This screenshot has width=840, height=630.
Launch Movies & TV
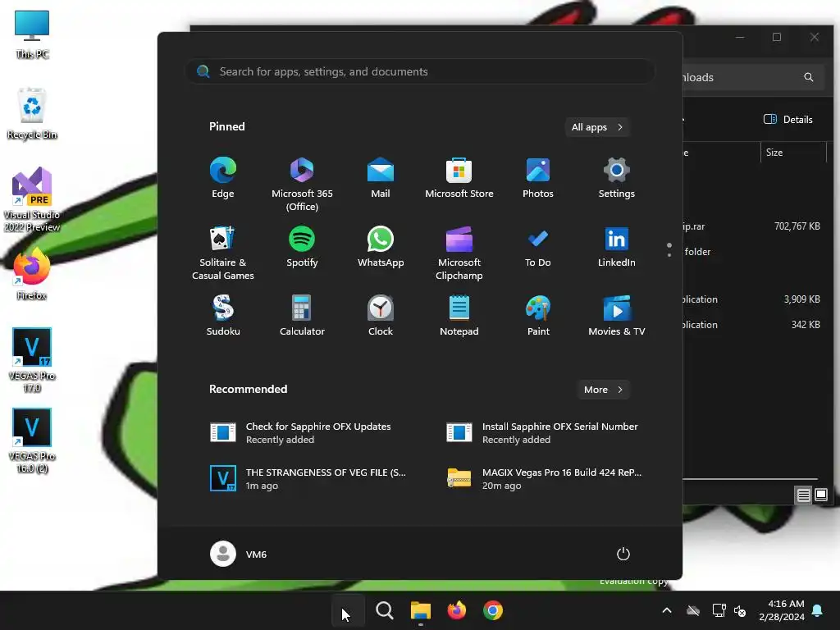click(617, 316)
